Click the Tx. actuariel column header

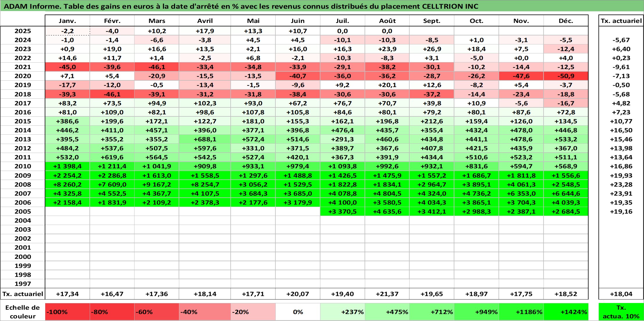click(x=621, y=21)
